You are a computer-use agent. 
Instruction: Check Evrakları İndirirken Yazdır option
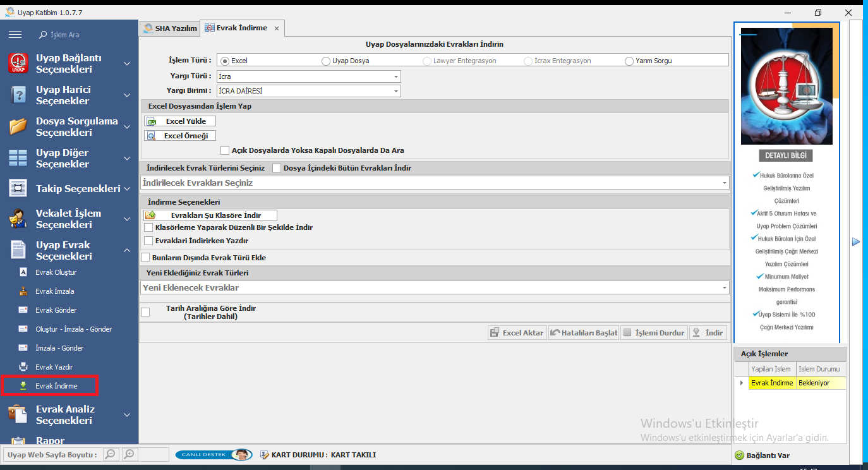coord(149,241)
